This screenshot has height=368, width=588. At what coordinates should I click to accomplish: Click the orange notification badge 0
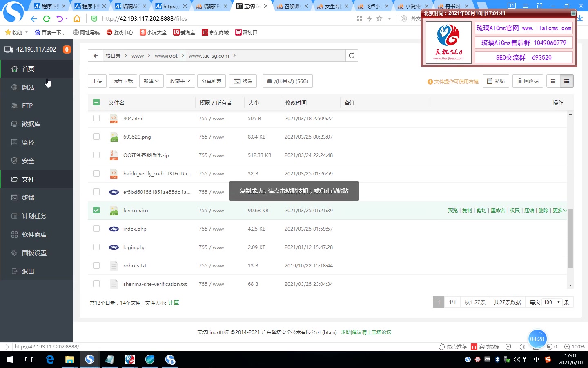tap(67, 49)
